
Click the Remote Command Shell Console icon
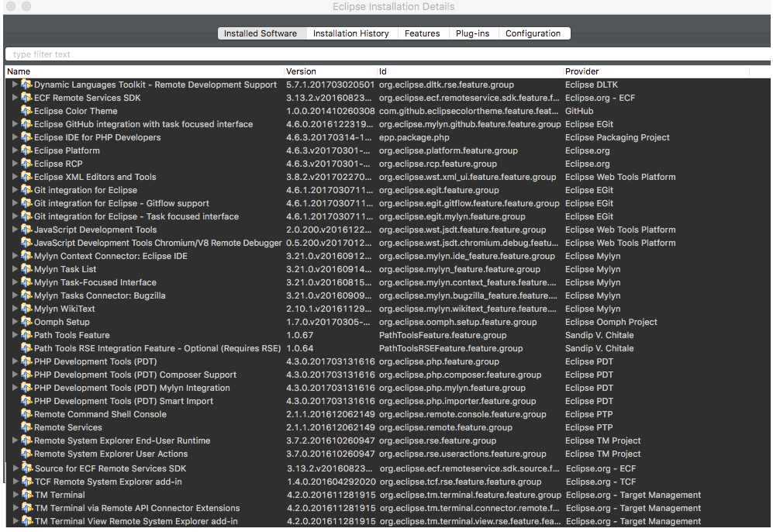pos(26,414)
